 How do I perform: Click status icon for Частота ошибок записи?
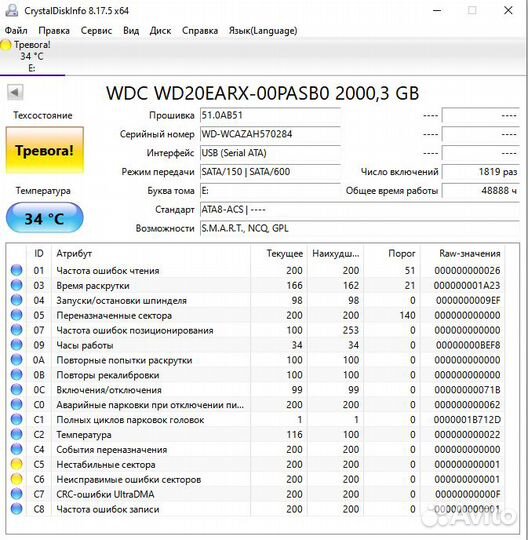(x=17, y=509)
